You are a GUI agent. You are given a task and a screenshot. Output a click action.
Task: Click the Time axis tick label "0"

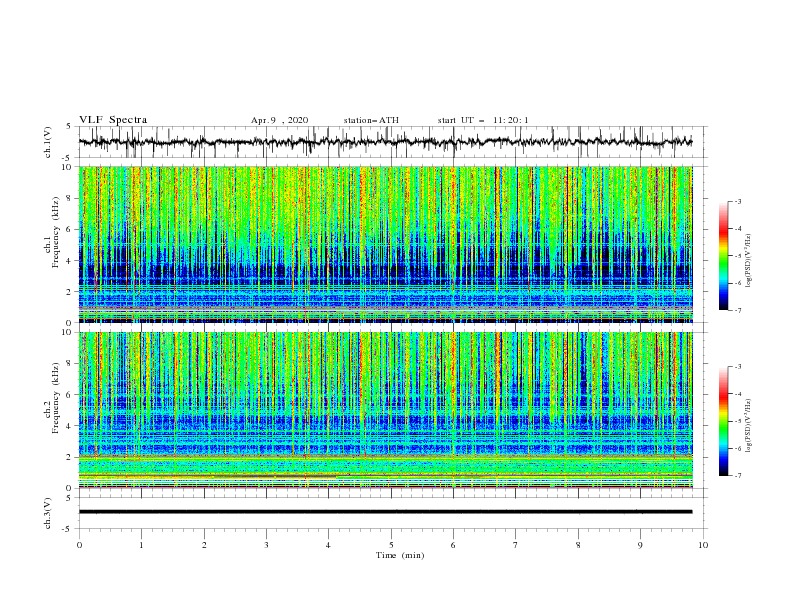[x=79, y=545]
